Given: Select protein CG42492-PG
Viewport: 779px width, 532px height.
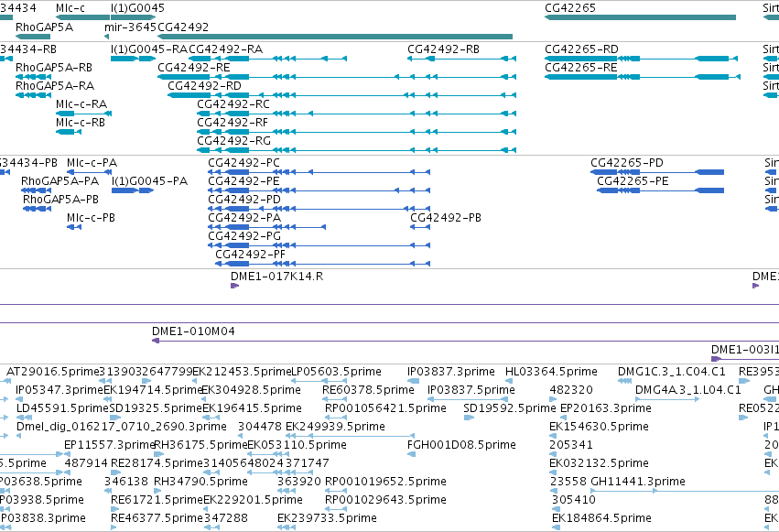Looking at the screenshot, I should 319,245.
